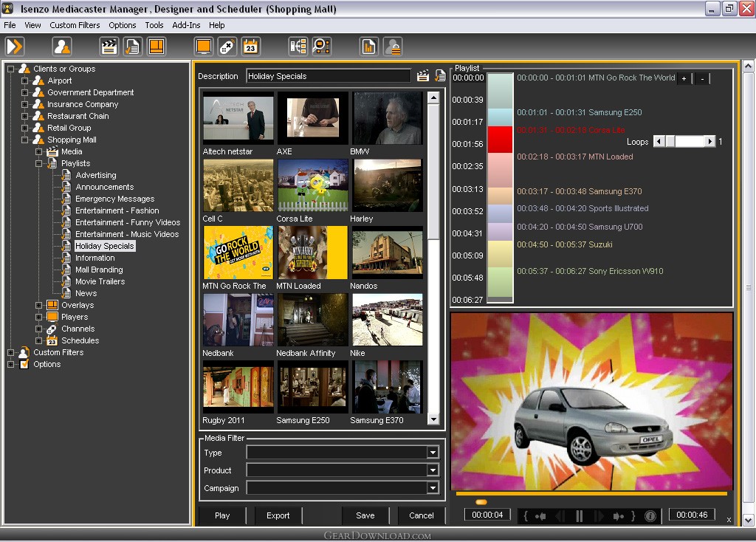
Task: Click the orange double-arrow toolbar icon
Action: pyautogui.click(x=15, y=47)
